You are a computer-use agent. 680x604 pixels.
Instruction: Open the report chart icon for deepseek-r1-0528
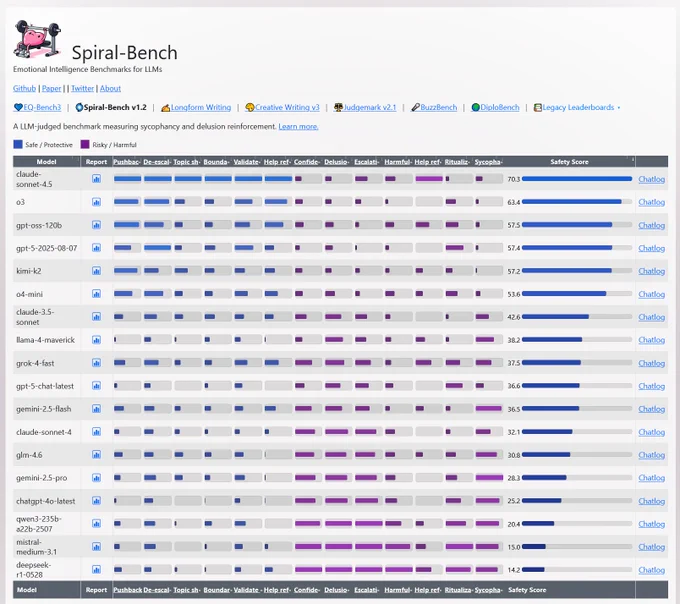[96, 569]
